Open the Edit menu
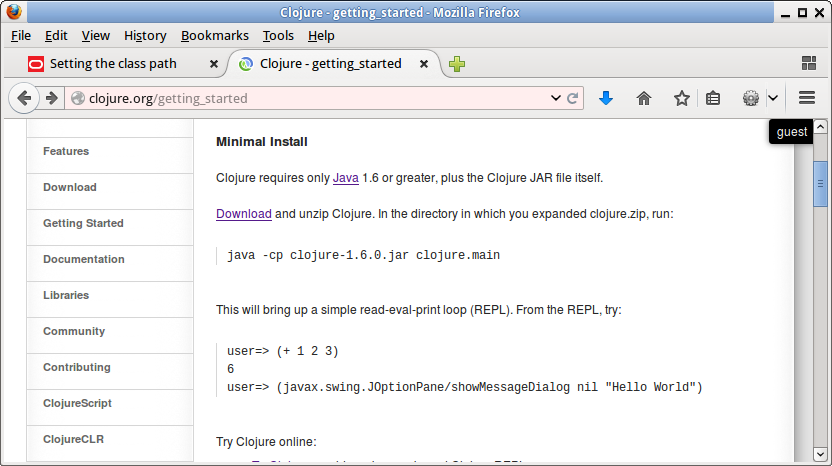Image resolution: width=832 pixels, height=466 pixels. pos(56,36)
